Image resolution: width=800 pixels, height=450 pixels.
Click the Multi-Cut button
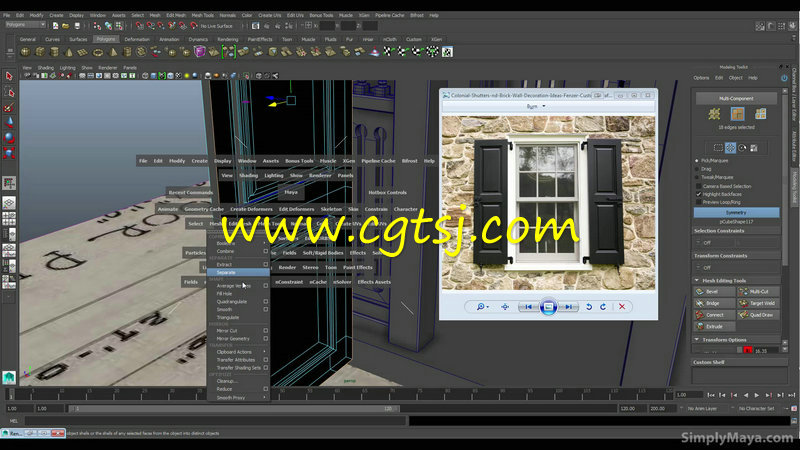click(759, 292)
